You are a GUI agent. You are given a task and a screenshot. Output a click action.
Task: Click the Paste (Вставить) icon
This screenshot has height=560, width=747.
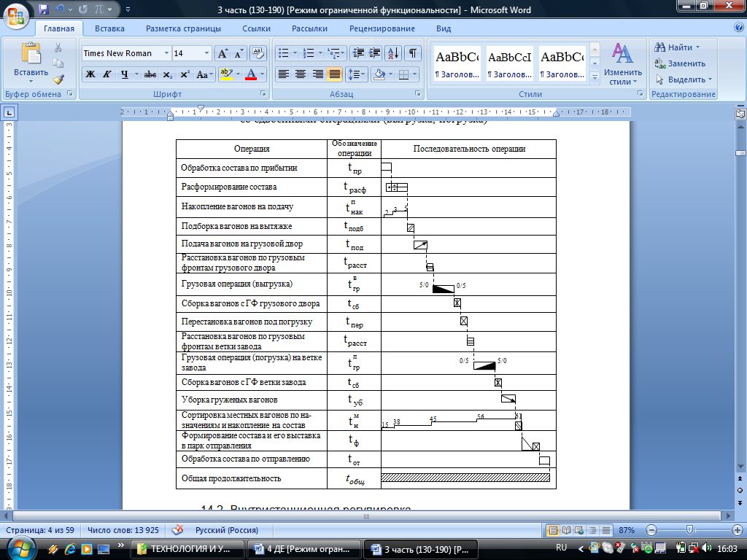pyautogui.click(x=31, y=53)
